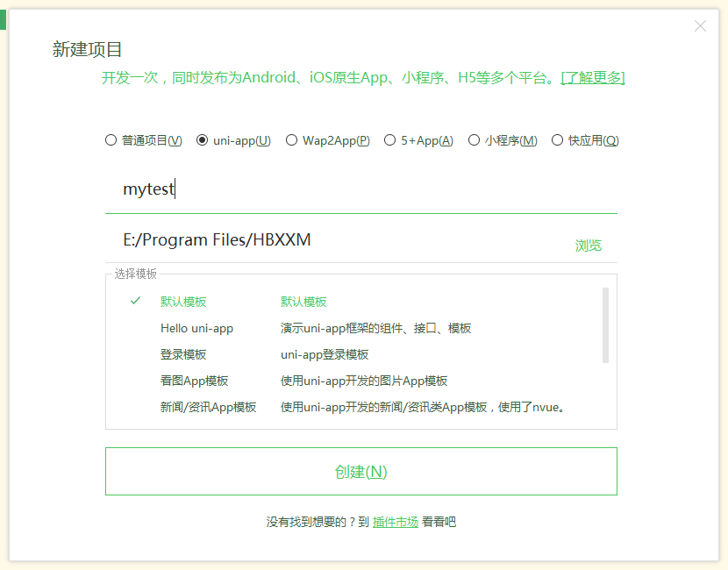Click the project name field containing mytest

click(x=360, y=189)
